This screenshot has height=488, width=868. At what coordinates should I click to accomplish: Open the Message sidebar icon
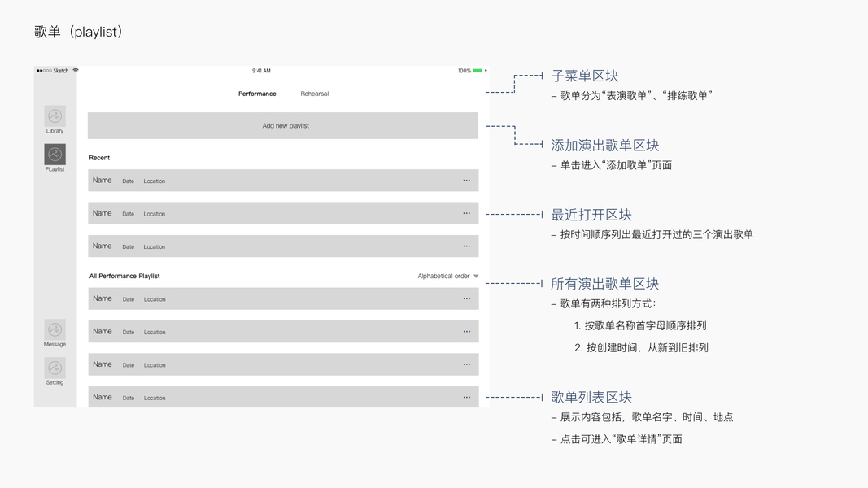pyautogui.click(x=55, y=329)
